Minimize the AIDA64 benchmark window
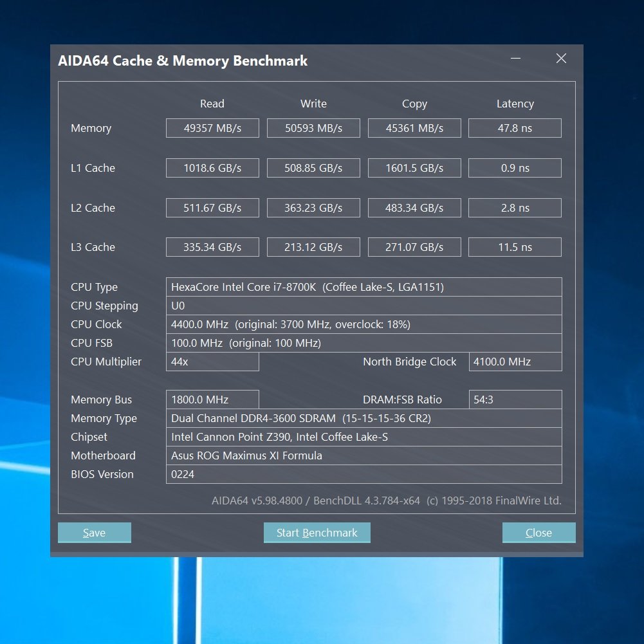 click(515, 59)
